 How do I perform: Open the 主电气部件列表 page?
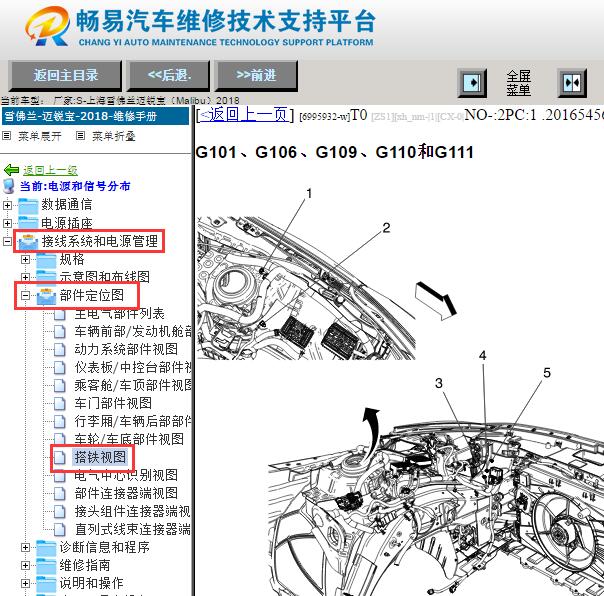click(120, 314)
